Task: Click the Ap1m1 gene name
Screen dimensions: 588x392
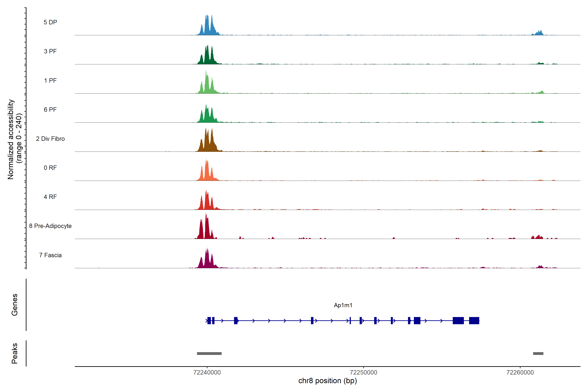Action: pos(343,305)
